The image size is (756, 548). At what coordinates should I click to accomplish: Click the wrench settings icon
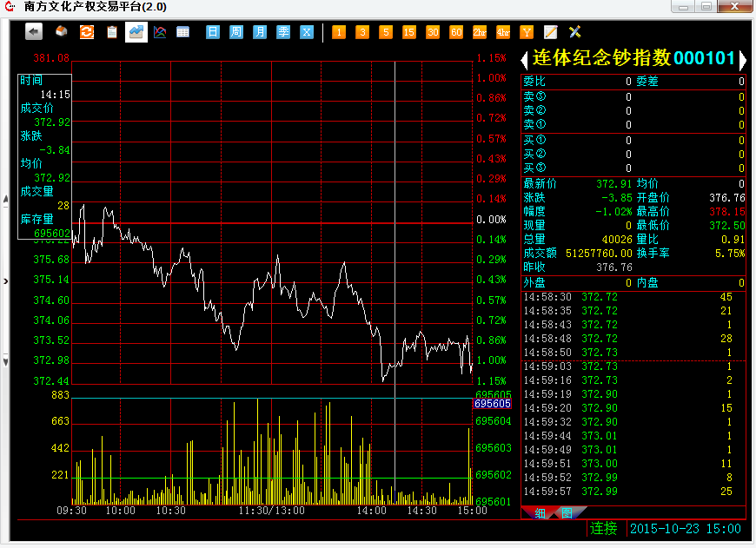[x=574, y=31]
